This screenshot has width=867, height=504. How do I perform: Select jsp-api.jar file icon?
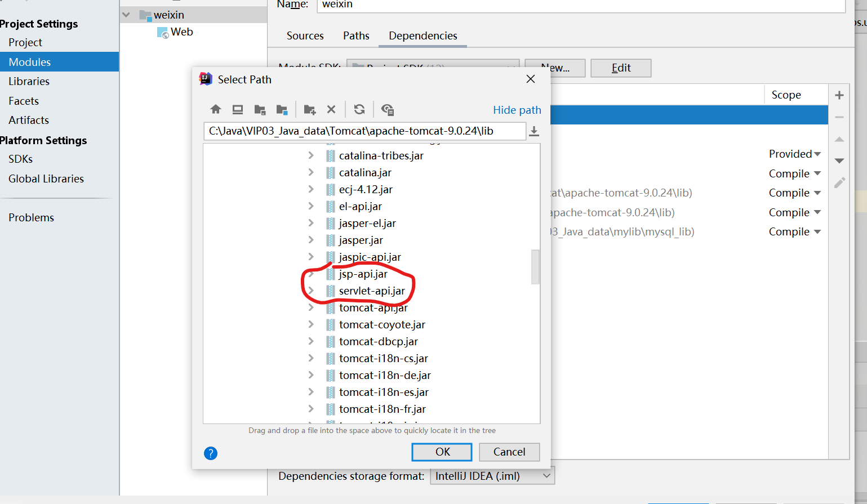(x=331, y=274)
